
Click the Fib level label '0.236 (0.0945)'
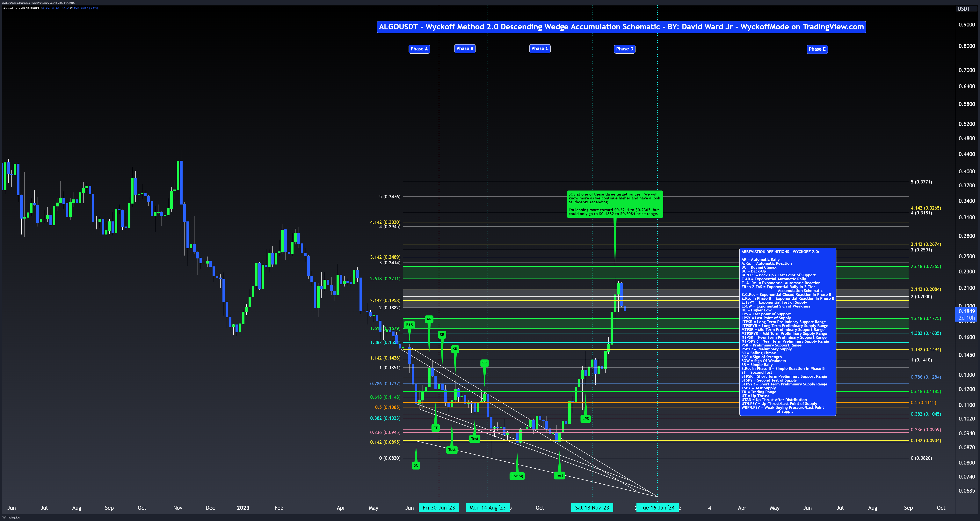tap(385, 432)
